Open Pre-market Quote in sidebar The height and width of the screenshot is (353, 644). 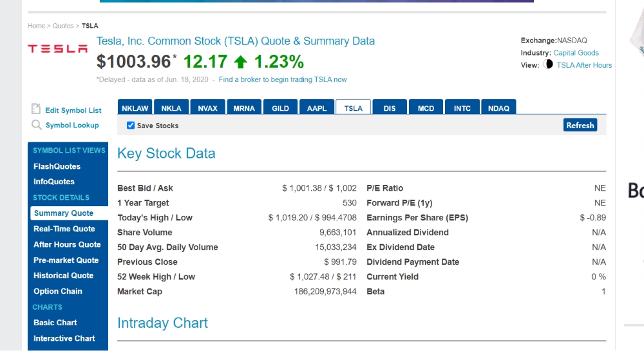point(66,260)
